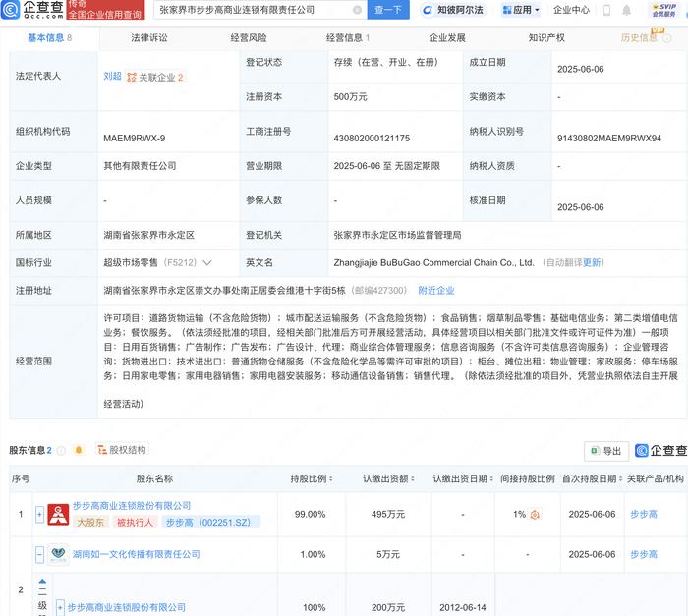
Task: Sort by 首次持股日期 column
Action: (620, 479)
